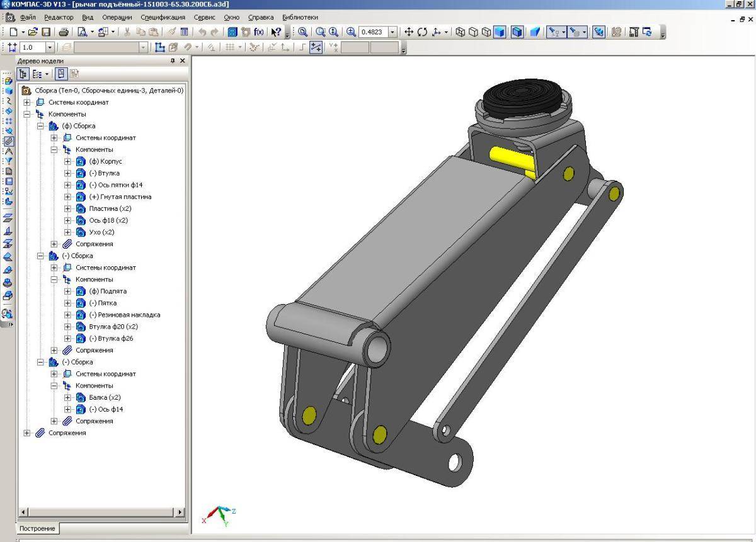The image size is (756, 542).
Task: Select the Spatial curves icon in the left toolbar
Action: pos(8,101)
